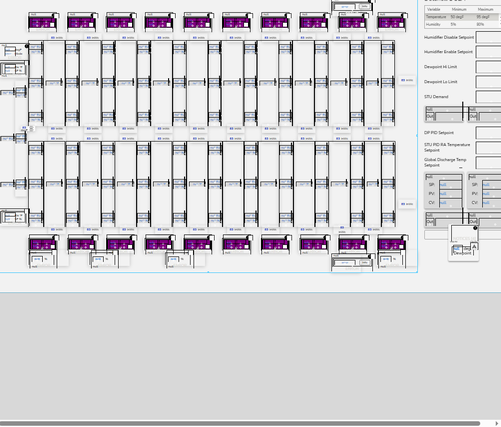This screenshot has width=501, height=427.
Task: Click the up arrow icon beside Dewpoint label
Action: click(474, 247)
